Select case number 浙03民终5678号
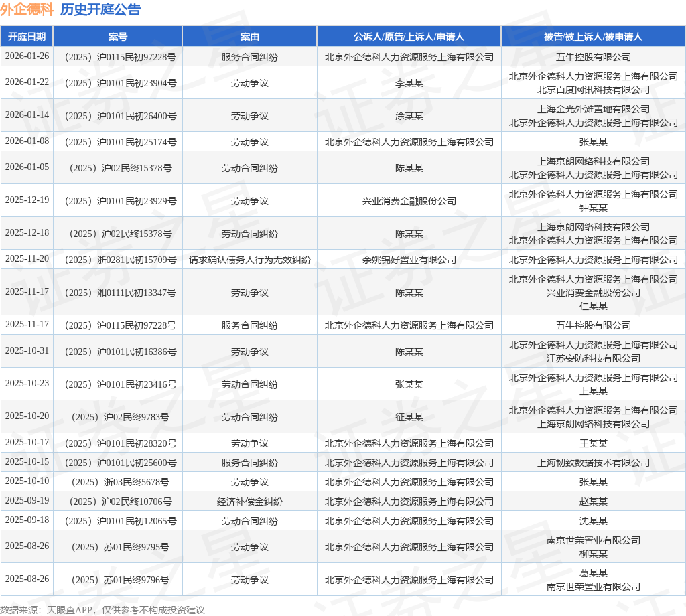686x616 pixels. 121,482
